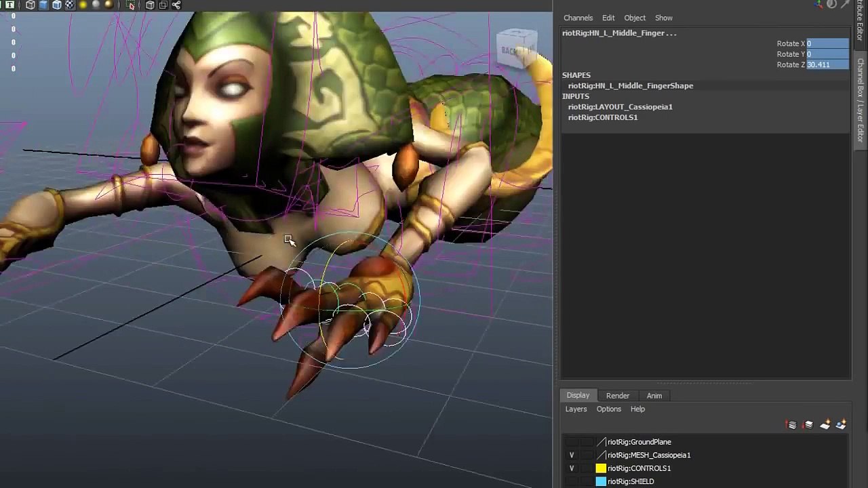Viewport: 868px width, 488px height.
Task: Select the riotRig:CONTROLS1 layer name
Action: [x=639, y=468]
